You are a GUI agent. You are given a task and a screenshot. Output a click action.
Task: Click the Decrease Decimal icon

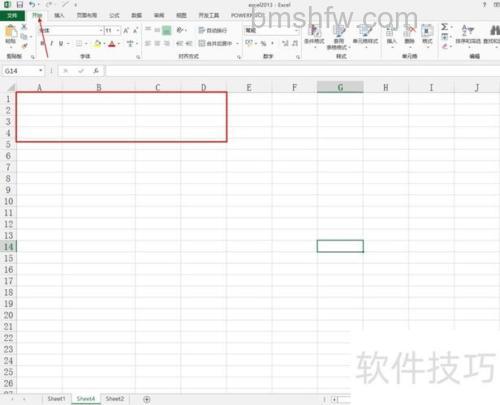click(295, 43)
